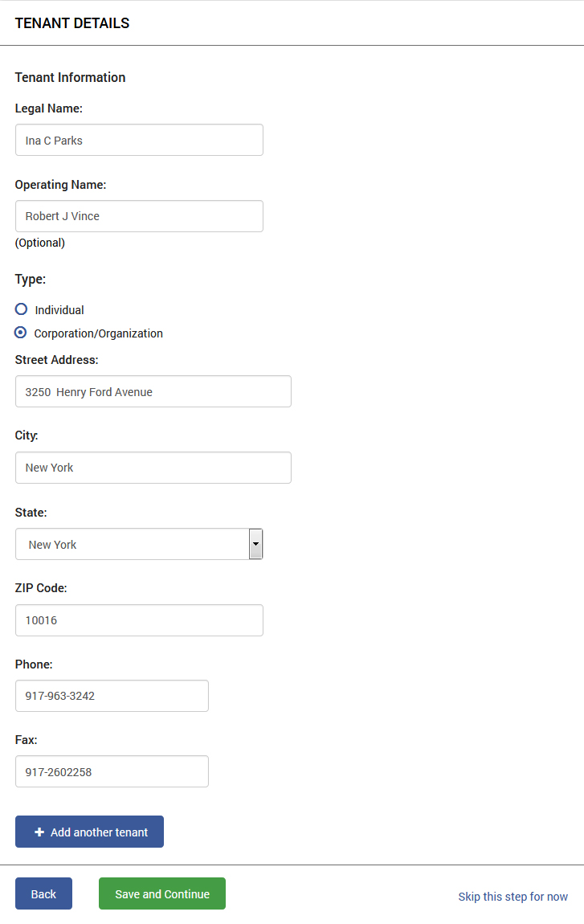Viewport: 584px width, 924px height.
Task: Click the Corporation/Organization label text
Action: click(x=99, y=333)
